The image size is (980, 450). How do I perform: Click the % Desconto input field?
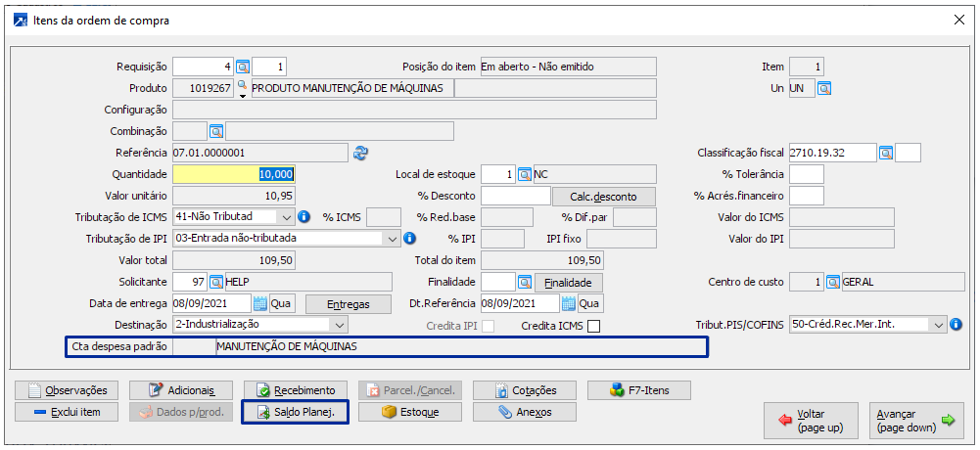(516, 197)
